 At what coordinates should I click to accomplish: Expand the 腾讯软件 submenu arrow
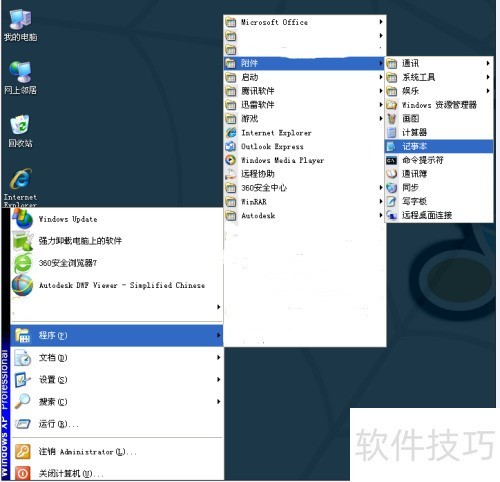pyautogui.click(x=381, y=91)
